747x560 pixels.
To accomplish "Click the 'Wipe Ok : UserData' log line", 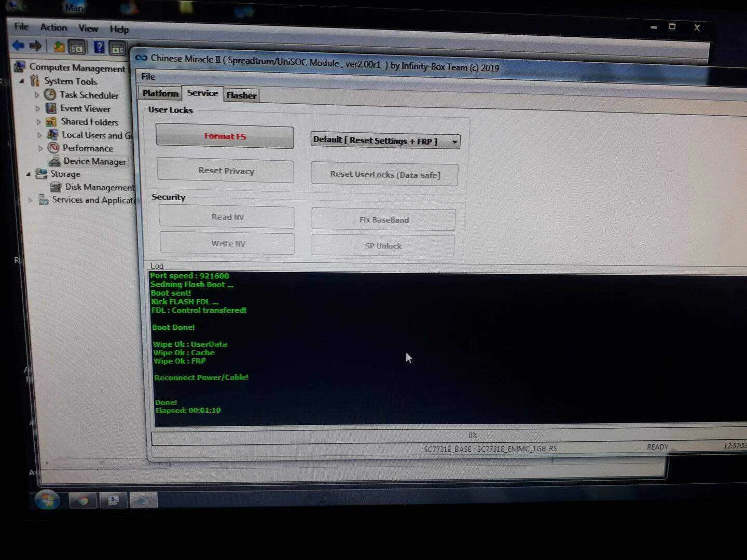I will coord(190,344).
